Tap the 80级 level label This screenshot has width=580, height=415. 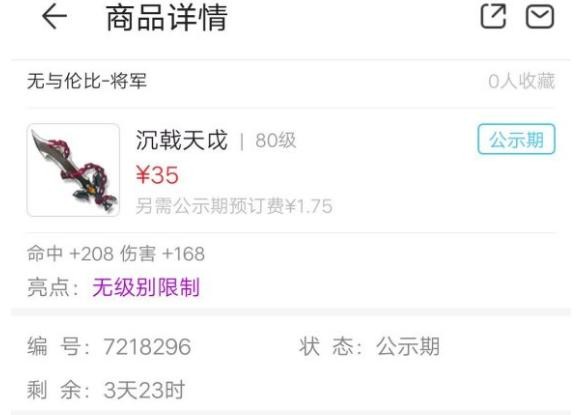276,141
